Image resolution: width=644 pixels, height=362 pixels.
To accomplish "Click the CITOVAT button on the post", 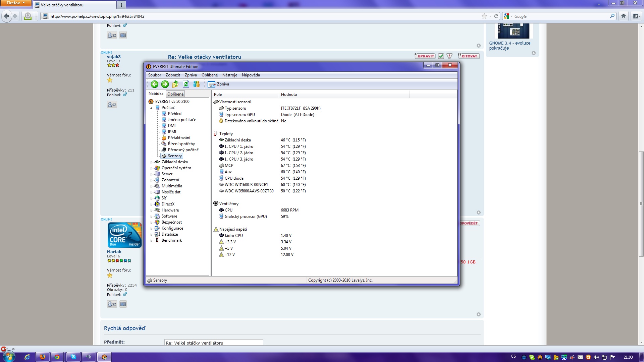I will tap(469, 56).
